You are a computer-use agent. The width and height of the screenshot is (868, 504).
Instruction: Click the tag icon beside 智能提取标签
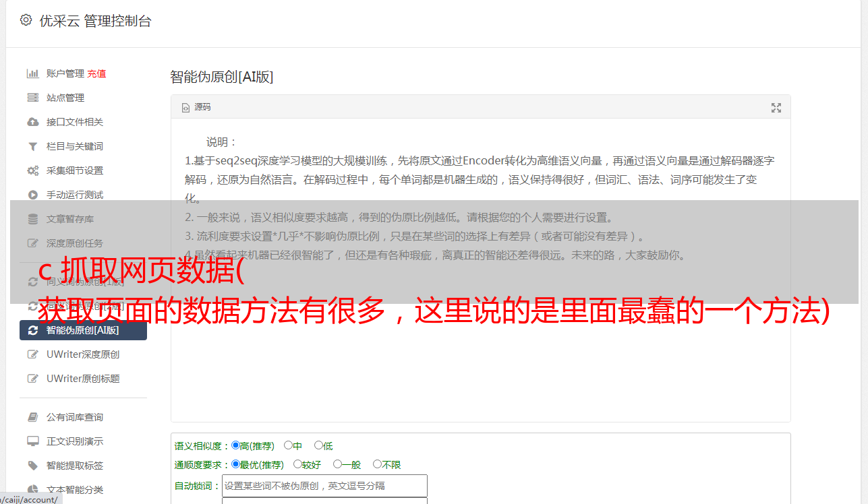click(x=32, y=466)
